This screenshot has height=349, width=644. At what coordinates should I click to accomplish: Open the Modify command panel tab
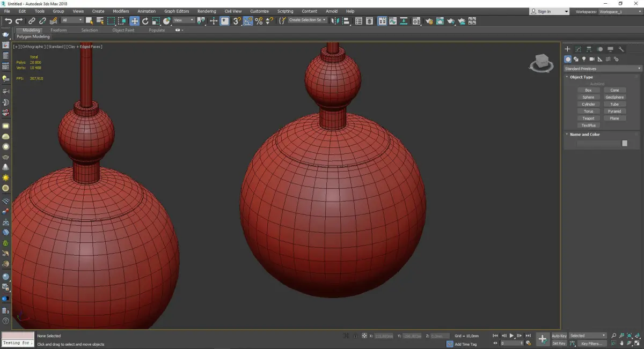(x=578, y=49)
